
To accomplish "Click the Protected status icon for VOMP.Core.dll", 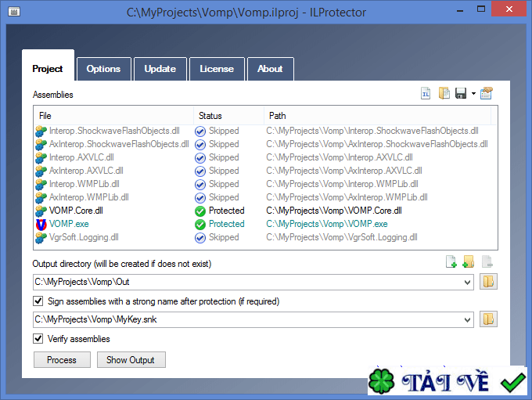I will [200, 211].
